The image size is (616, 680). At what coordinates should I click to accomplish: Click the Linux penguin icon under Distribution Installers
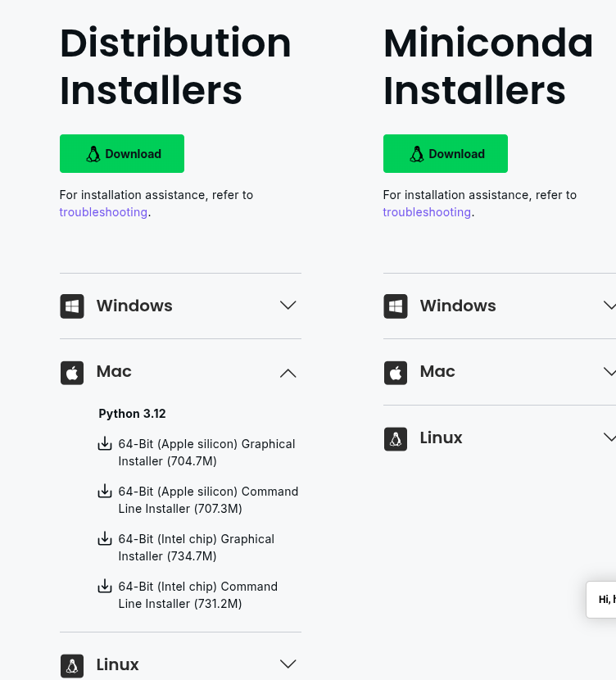[72, 666]
